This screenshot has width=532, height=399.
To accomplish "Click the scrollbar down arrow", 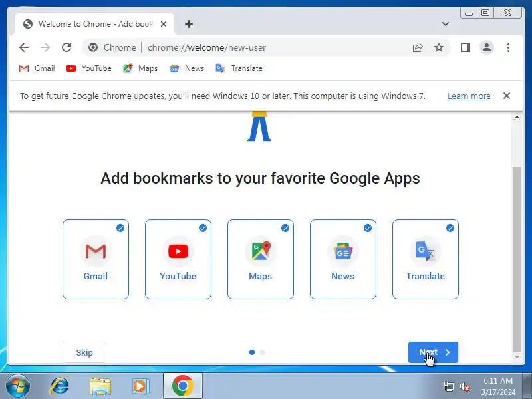I will pos(517,357).
